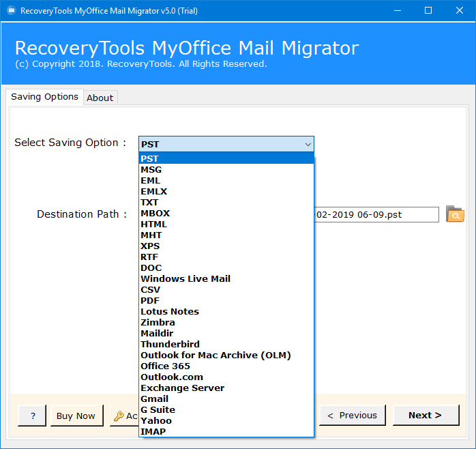This screenshot has width=476, height=449.
Task: Click inside the Destination Path field
Action: (376, 215)
